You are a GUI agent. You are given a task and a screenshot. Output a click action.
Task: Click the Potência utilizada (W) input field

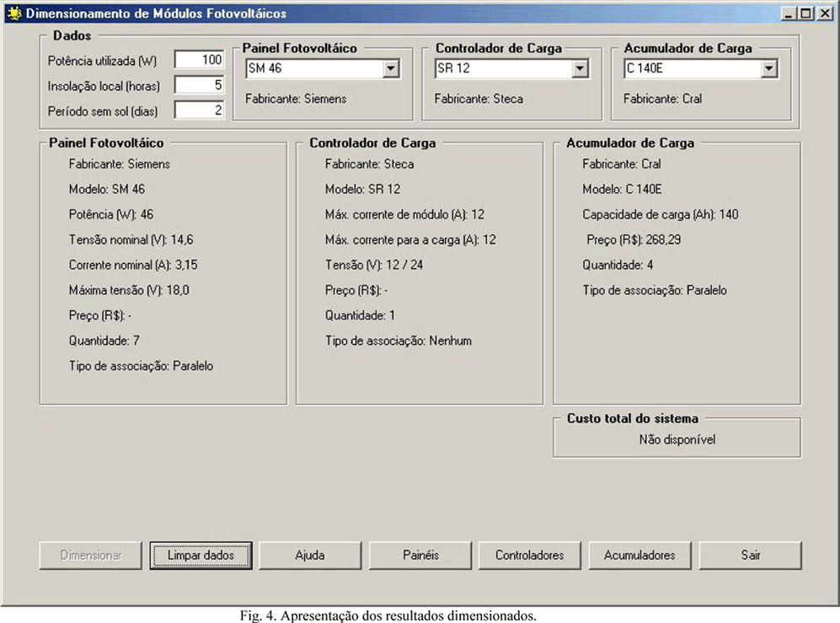[200, 60]
